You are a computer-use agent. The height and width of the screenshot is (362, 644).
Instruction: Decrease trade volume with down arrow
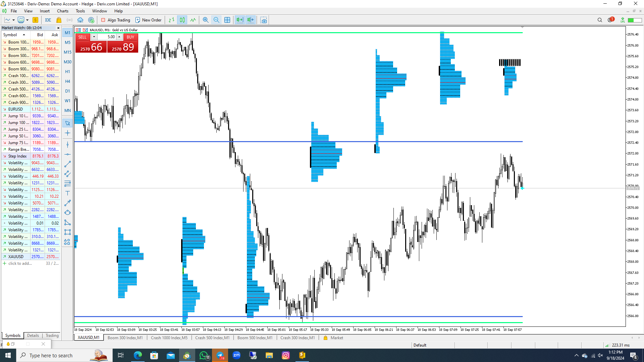[x=94, y=37]
